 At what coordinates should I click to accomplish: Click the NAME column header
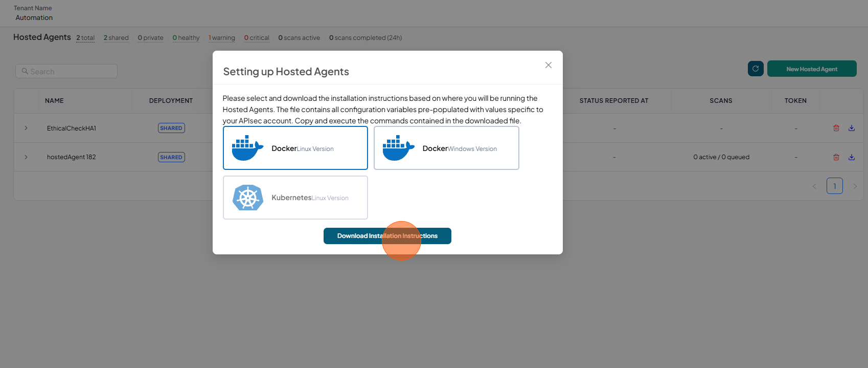pyautogui.click(x=54, y=101)
